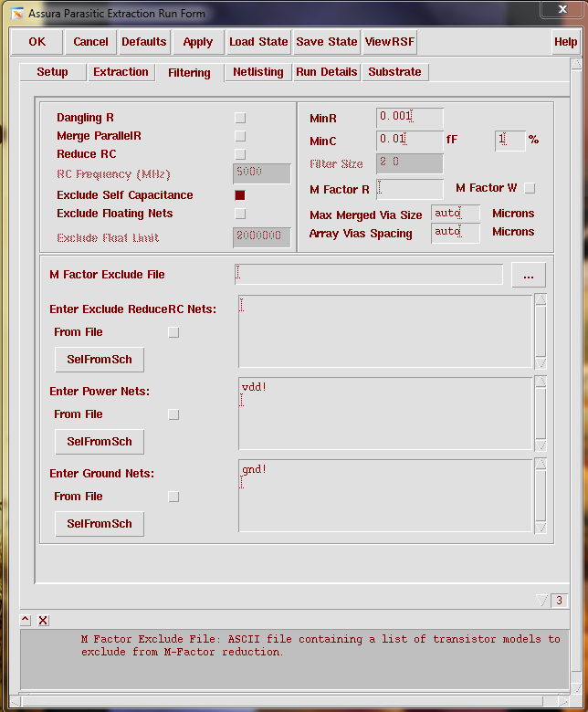Open Help for the run form
Screen dimensions: 588x712
click(565, 42)
